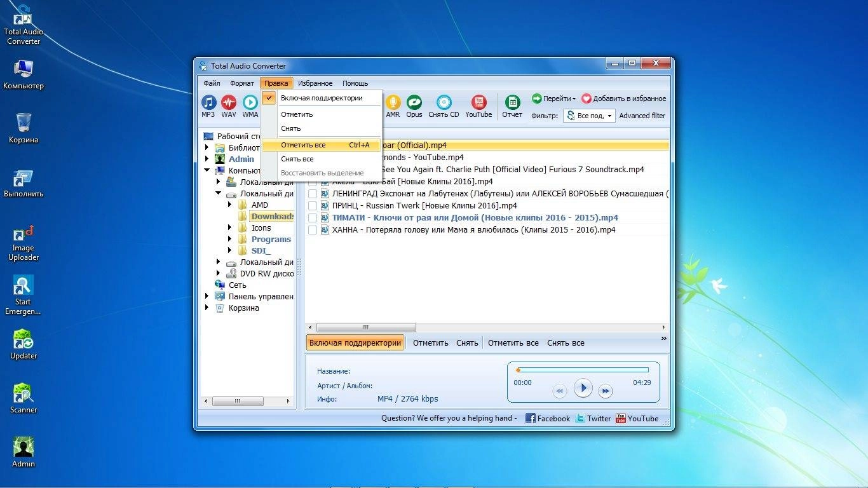Click the Сеть network tree icon

click(x=220, y=285)
